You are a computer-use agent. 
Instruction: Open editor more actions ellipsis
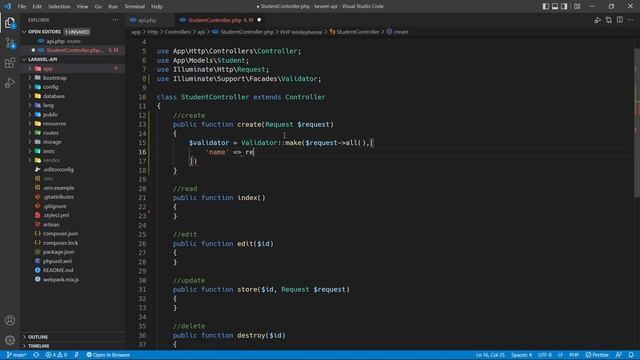pos(631,20)
